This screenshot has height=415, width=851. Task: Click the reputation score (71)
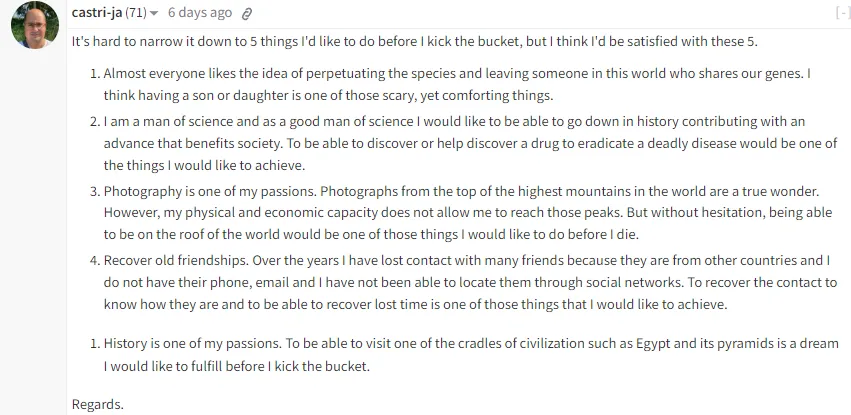tap(136, 13)
